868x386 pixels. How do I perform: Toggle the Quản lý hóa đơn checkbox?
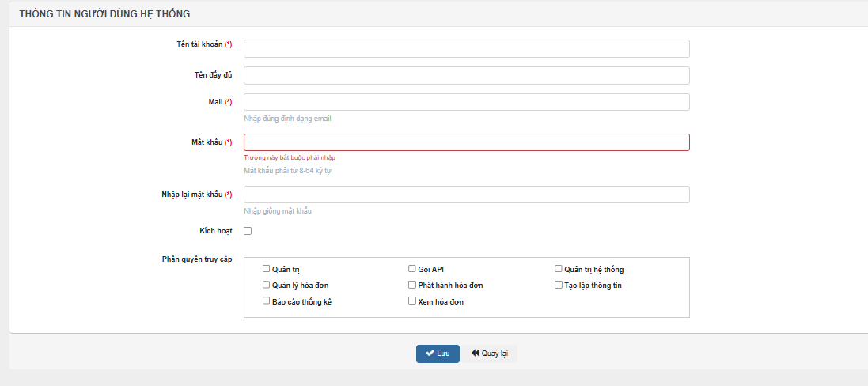click(x=266, y=285)
